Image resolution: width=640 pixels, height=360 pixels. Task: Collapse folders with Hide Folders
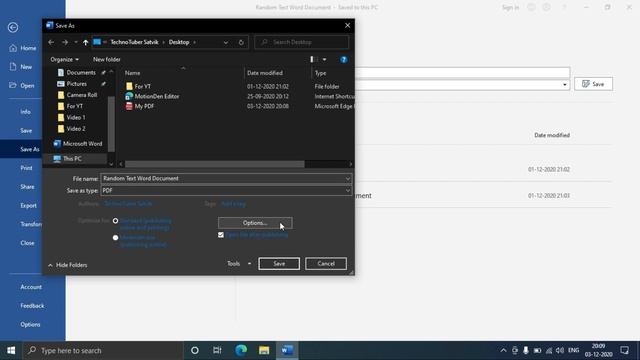click(x=67, y=265)
